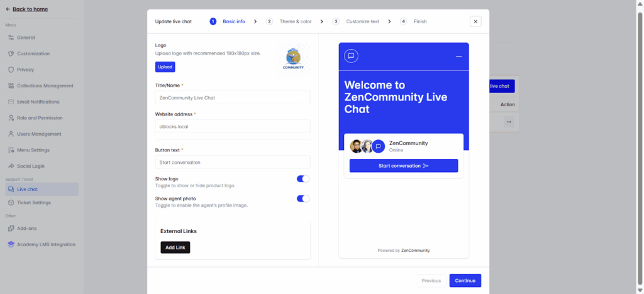This screenshot has height=294, width=644.
Task: Go to the Theme & color step
Action: click(x=289, y=21)
